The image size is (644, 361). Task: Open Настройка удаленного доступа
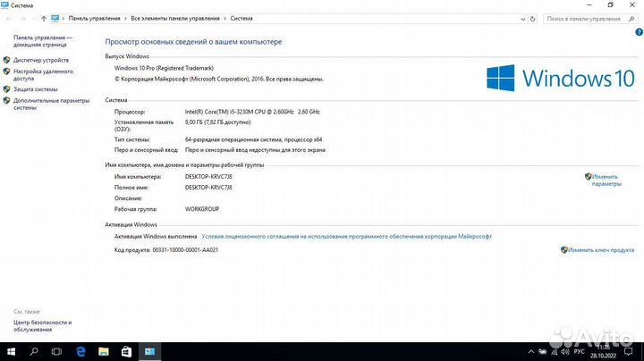pyautogui.click(x=43, y=75)
